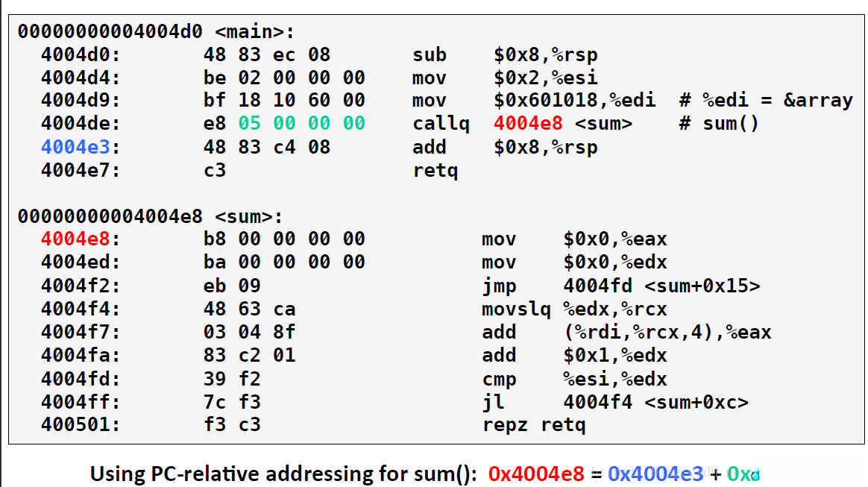Viewport: 868px width, 487px height.
Task: Click address label '4004f2:'
Action: [81, 286]
